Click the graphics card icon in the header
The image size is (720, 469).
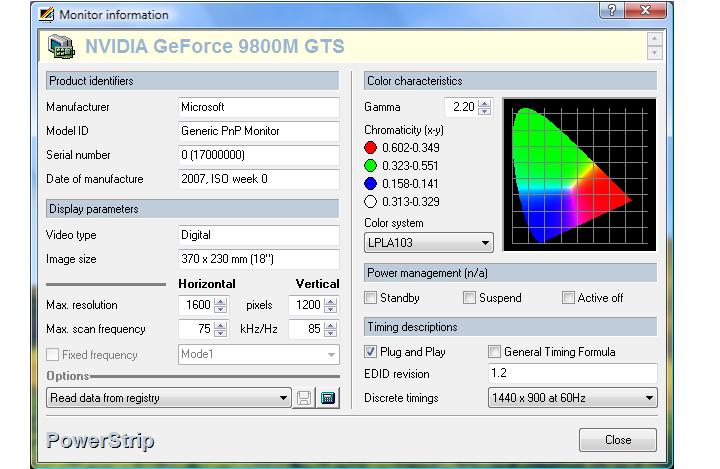[x=61, y=46]
